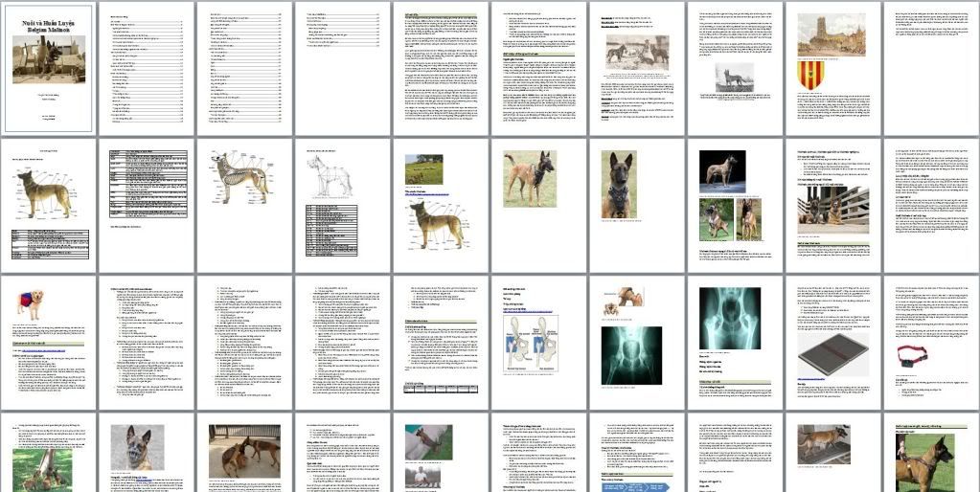Open the first table of contents page

147,69
